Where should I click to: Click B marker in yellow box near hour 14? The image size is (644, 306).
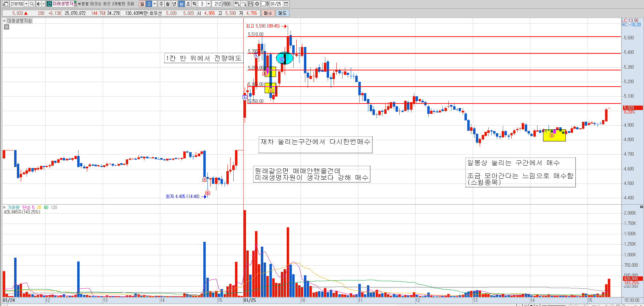coord(552,135)
